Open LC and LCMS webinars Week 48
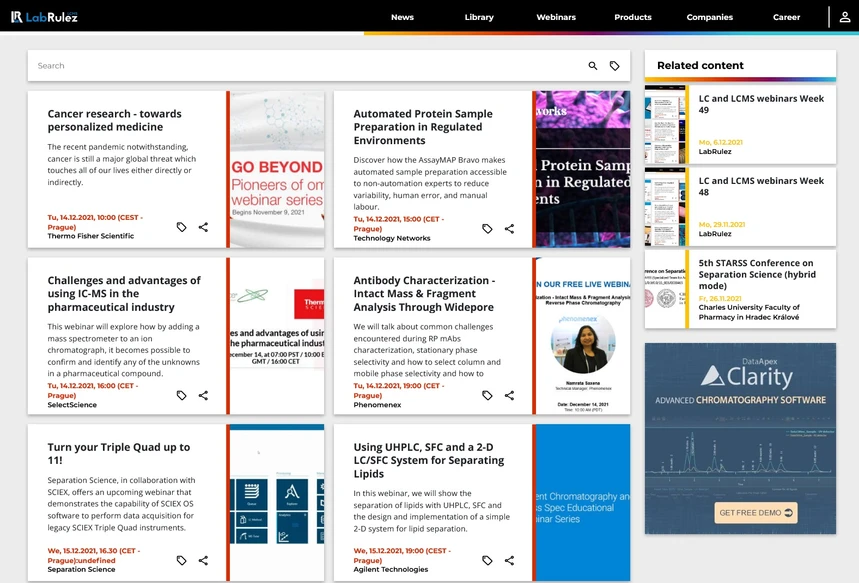The height and width of the screenshot is (583, 859). 761,186
